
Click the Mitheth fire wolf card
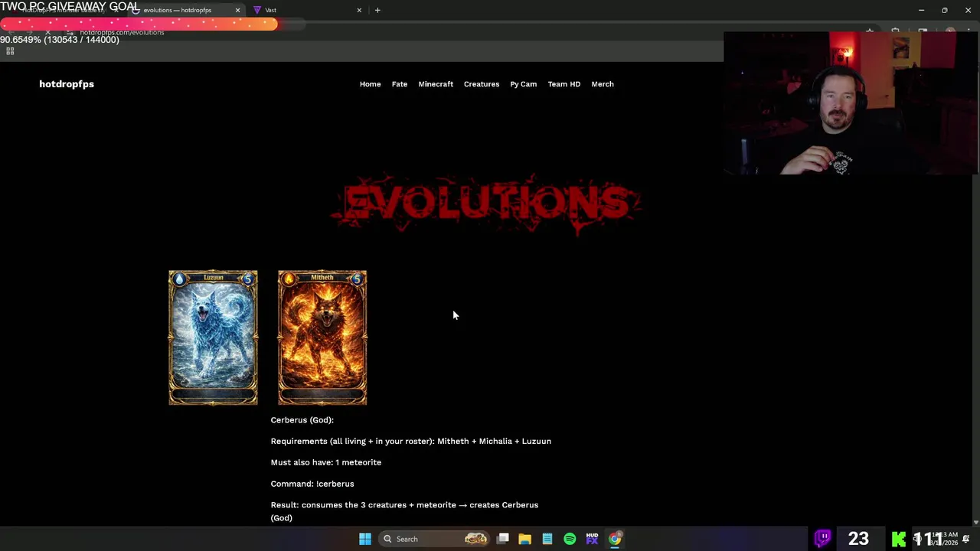point(322,337)
